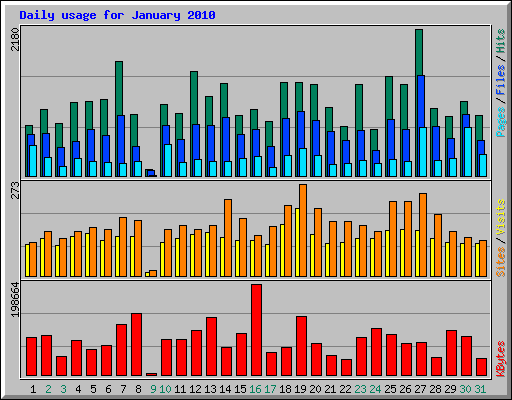Click the Sites legend label
The image size is (512, 400).
(500, 262)
